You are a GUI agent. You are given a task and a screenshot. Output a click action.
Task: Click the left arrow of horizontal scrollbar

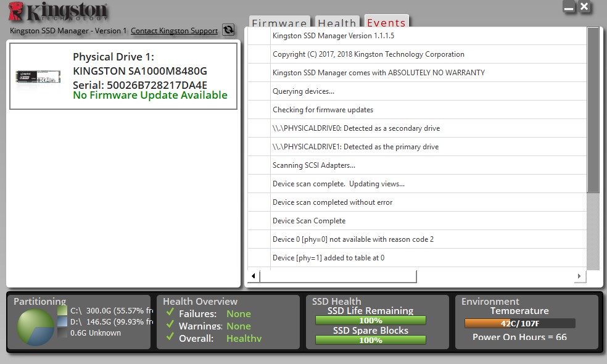point(253,276)
